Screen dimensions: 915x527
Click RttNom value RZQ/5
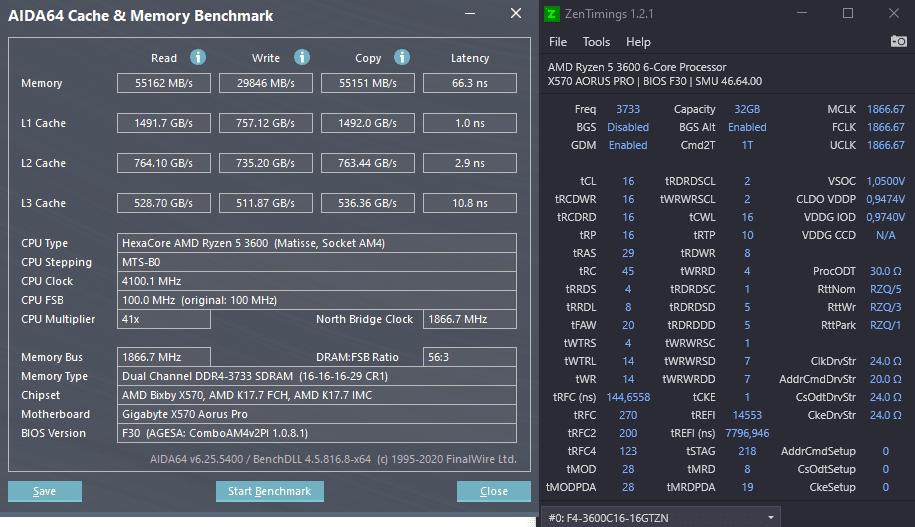[x=885, y=289]
